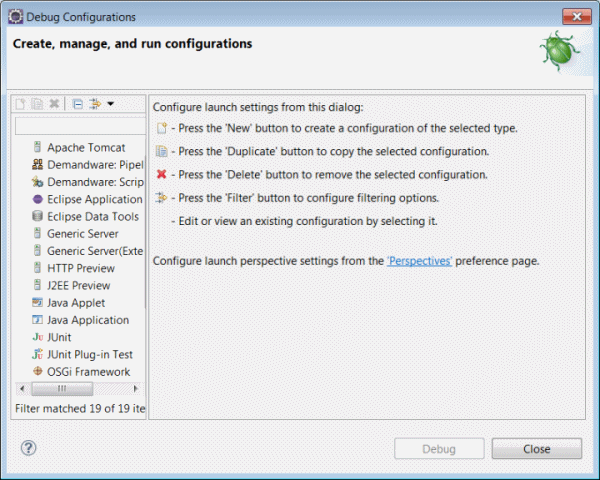
Task: Click the Java Applet icon
Action: point(37,302)
